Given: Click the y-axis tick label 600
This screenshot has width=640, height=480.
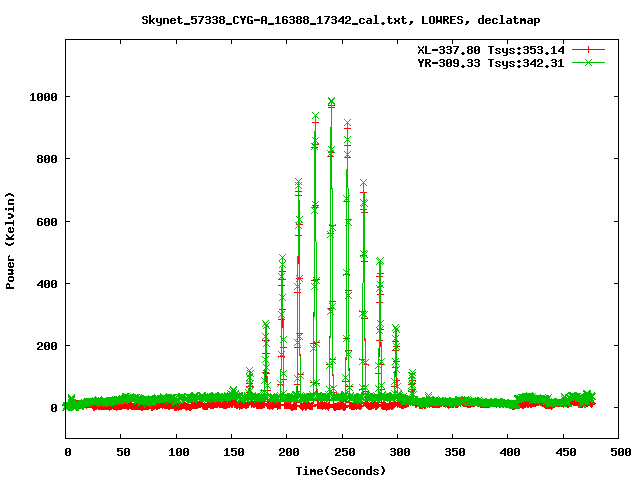Looking at the screenshot, I should (x=47, y=222).
